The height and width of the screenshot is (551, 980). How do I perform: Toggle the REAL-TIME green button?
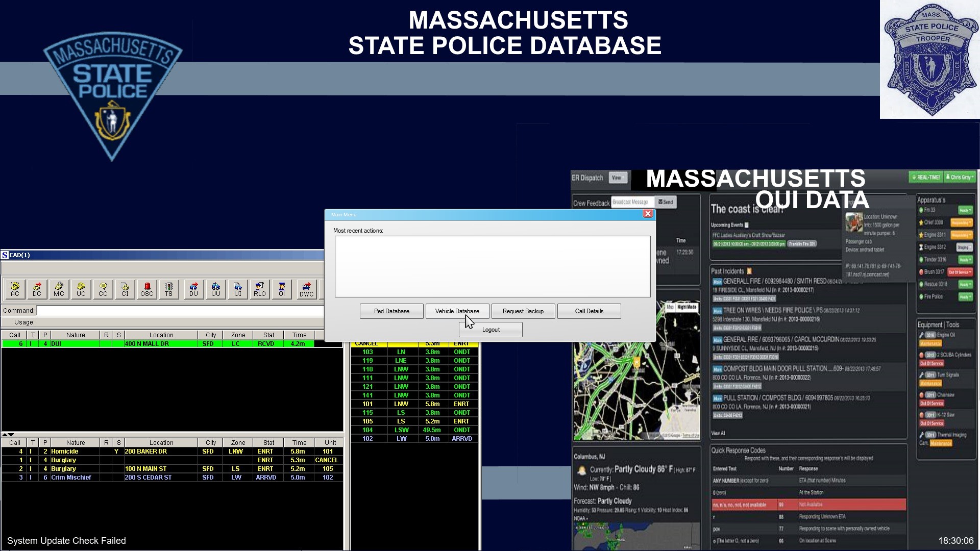pyautogui.click(x=925, y=178)
